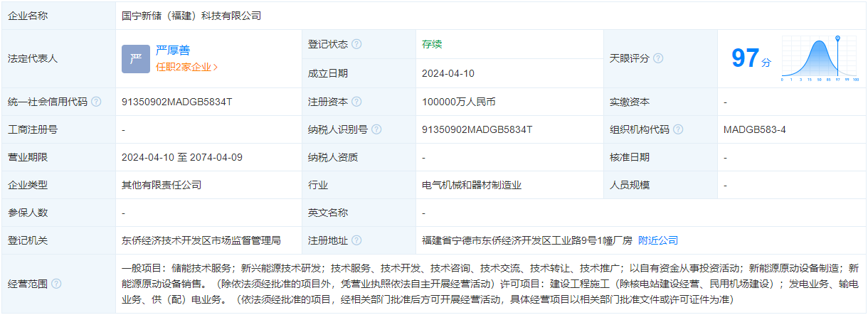
Task: Select the company name 国宁新储（福建）科技有限公司
Action: point(191,15)
